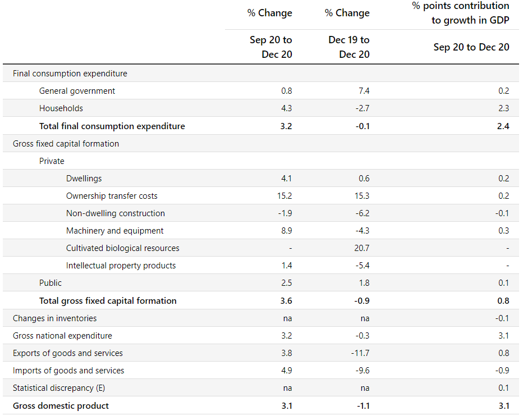Click the 'Cultivated biological resources' label
The image size is (523, 420).
tap(122, 248)
